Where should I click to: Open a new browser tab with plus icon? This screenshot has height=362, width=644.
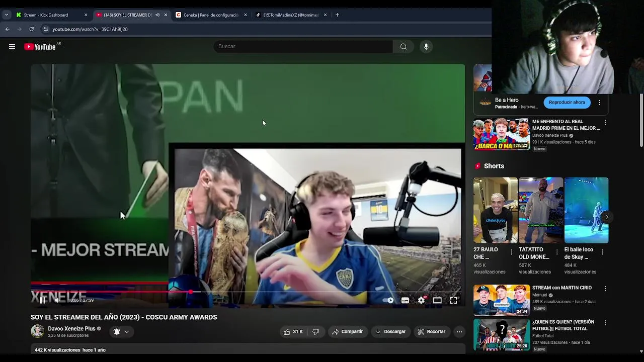[337, 15]
